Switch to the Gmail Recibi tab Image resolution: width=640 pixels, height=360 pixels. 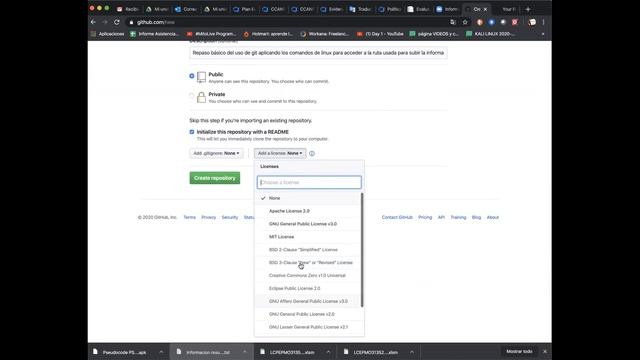pyautogui.click(x=128, y=9)
